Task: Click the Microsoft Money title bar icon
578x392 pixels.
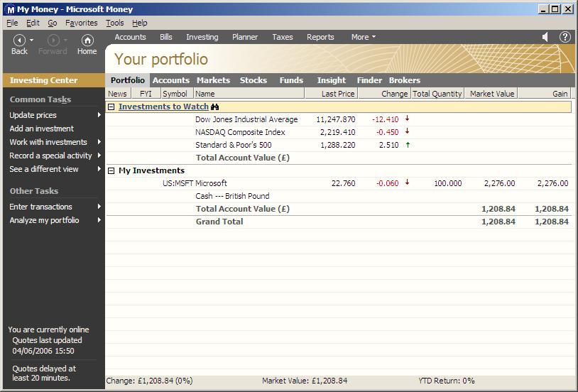Action: pyautogui.click(x=11, y=9)
